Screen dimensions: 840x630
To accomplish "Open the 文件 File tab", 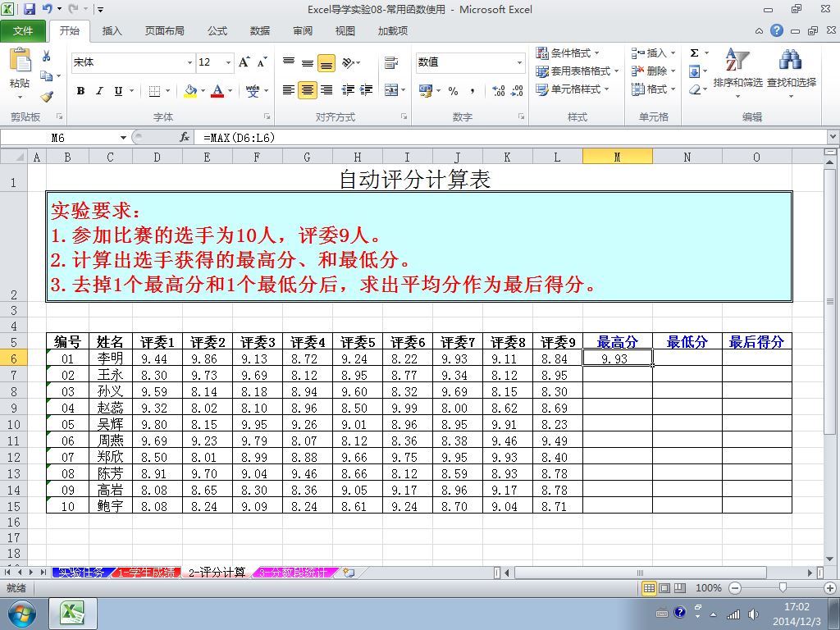I will click(x=22, y=31).
